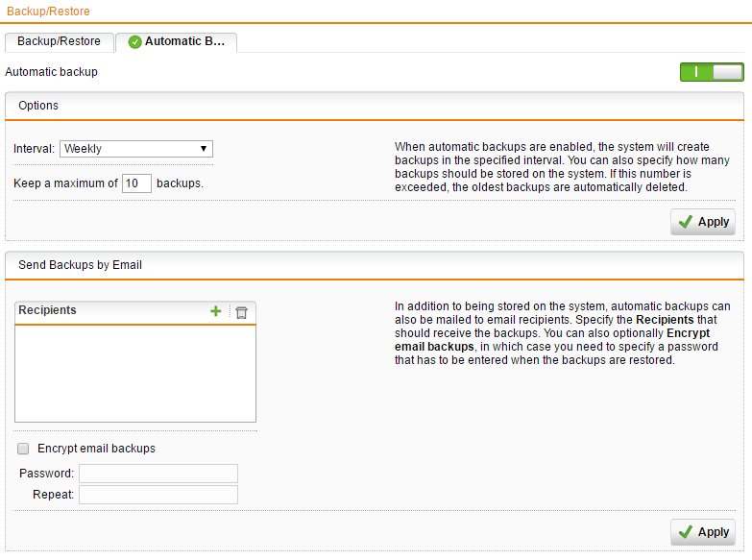Click the Recipients list header label
Viewport: 752px width, 560px height.
tap(48, 311)
